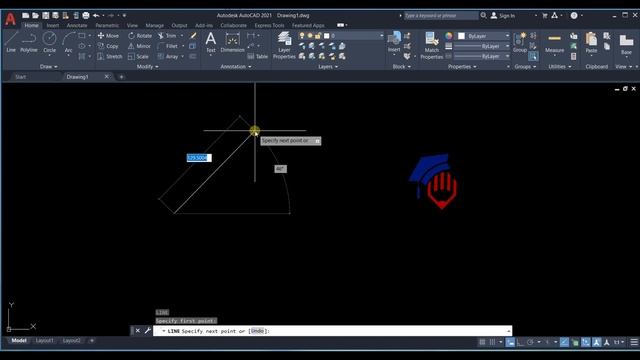This screenshot has width=640, height=360.
Task: Click the Copy tool
Action: [x=108, y=46]
